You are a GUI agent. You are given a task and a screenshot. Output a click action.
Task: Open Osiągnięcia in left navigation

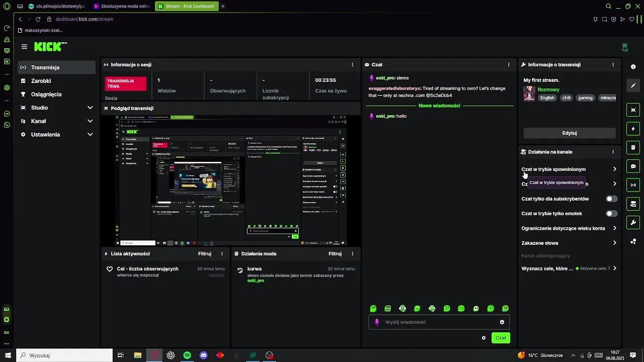[x=57, y=94]
